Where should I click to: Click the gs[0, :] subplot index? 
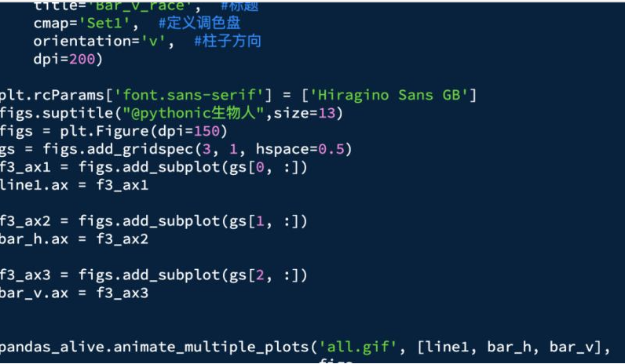[x=264, y=167]
